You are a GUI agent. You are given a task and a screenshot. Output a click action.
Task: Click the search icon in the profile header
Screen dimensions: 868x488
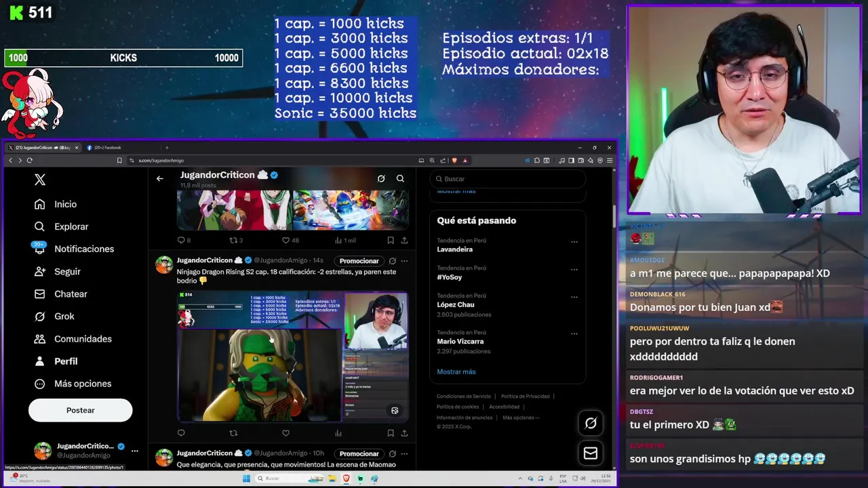coord(400,178)
